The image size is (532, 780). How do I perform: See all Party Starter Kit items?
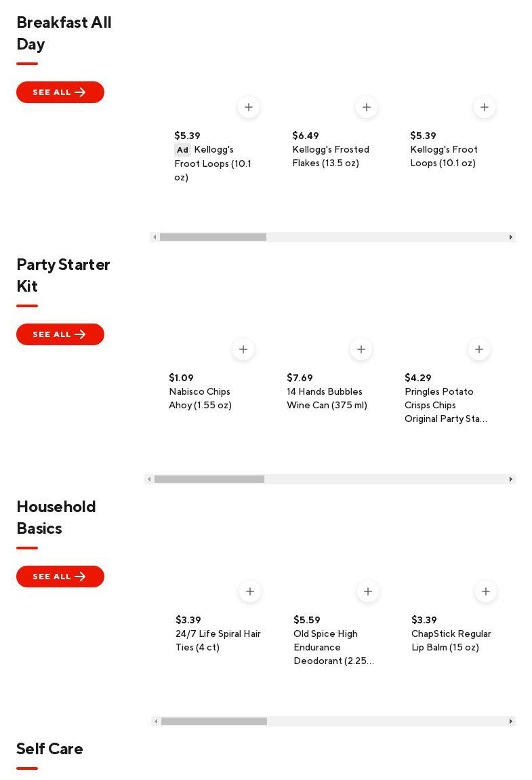pos(60,334)
